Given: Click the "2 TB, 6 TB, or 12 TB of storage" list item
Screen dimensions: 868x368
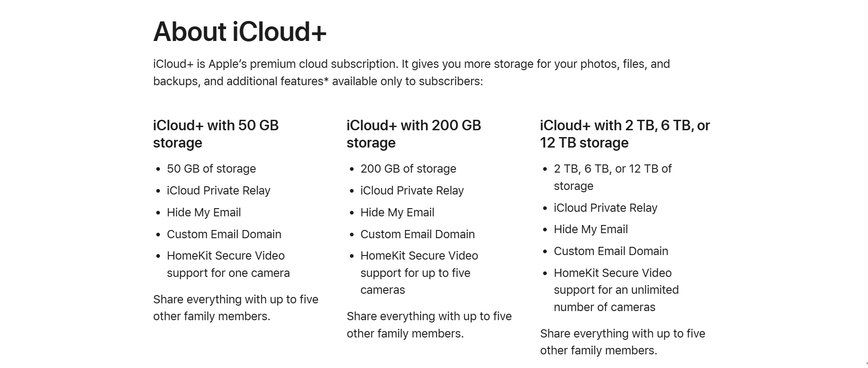Looking at the screenshot, I should click(612, 177).
